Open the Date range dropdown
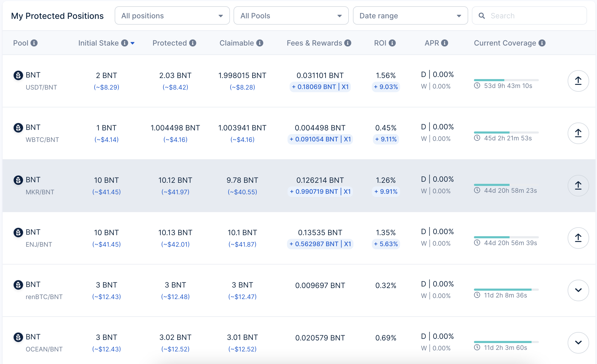Image resolution: width=597 pixels, height=364 pixels. coord(410,15)
